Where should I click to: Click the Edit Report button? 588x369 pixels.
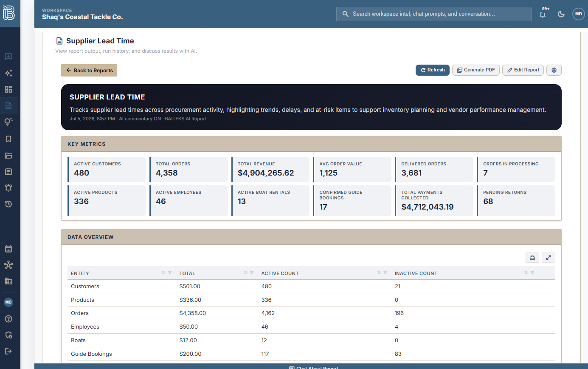pyautogui.click(x=523, y=70)
